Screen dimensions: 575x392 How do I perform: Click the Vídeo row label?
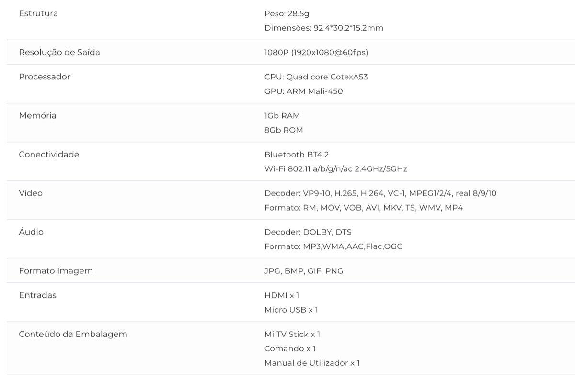click(x=31, y=193)
